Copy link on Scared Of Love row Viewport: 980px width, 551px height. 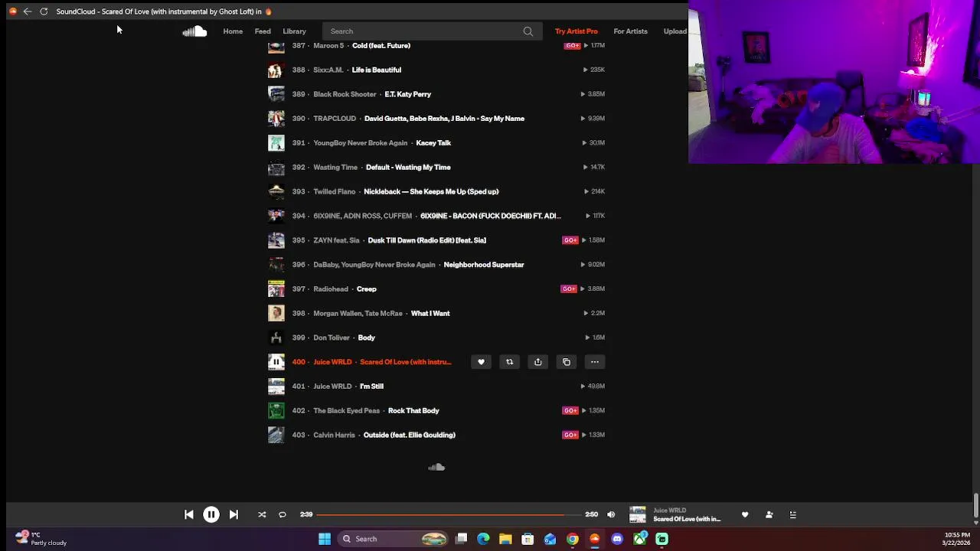tap(567, 362)
